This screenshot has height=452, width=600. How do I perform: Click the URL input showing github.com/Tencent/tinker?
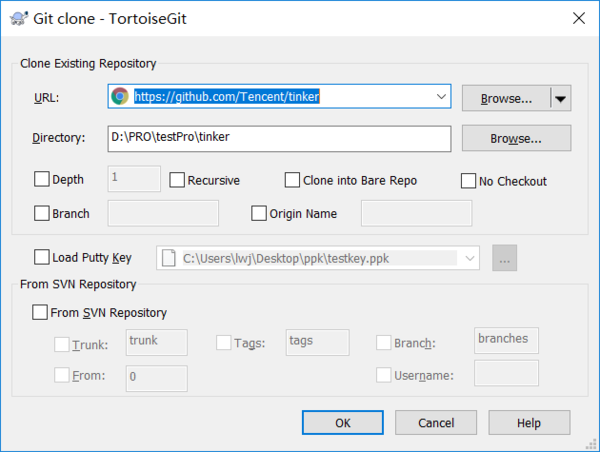tap(280, 96)
